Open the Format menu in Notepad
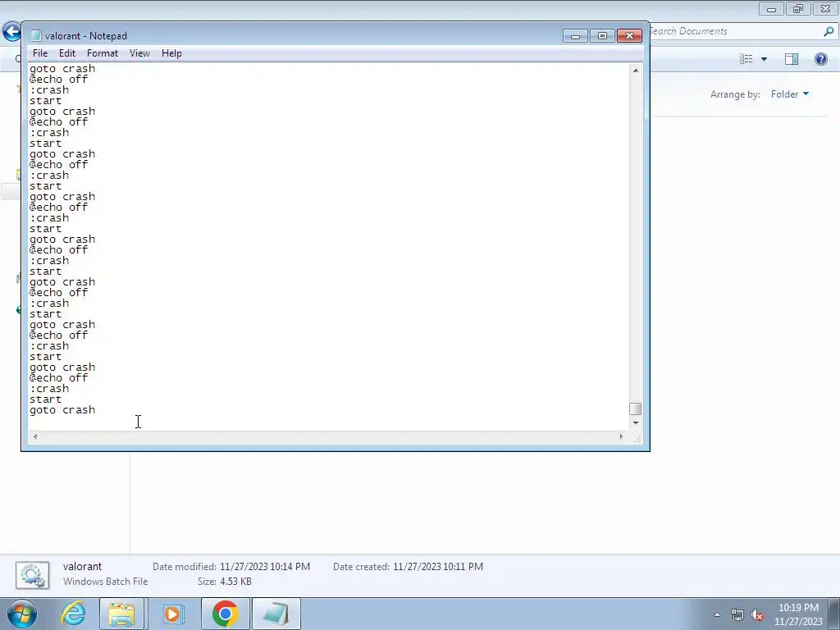 click(x=103, y=53)
